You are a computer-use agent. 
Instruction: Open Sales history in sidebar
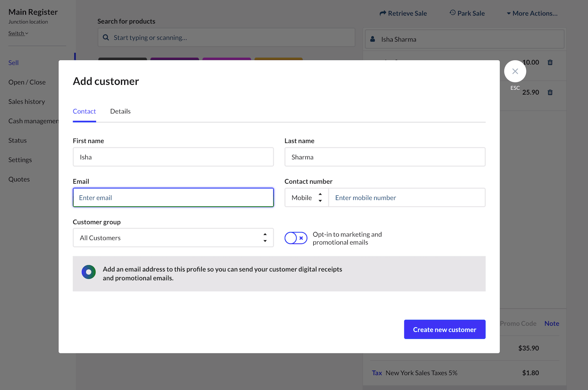point(26,102)
